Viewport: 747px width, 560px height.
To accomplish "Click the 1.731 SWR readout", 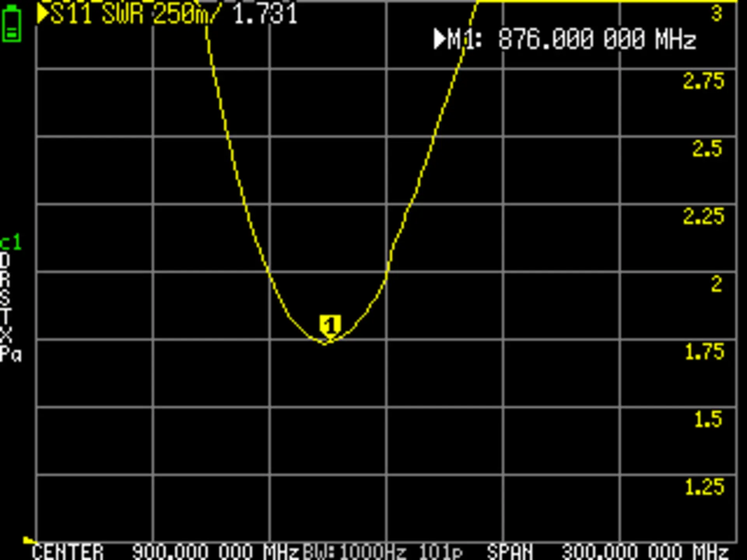I will [265, 14].
